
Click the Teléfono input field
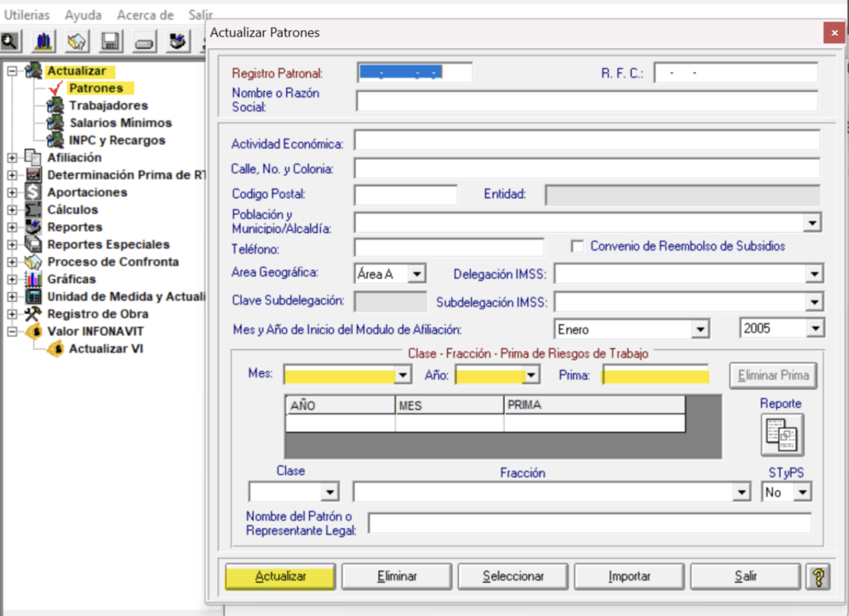449,247
